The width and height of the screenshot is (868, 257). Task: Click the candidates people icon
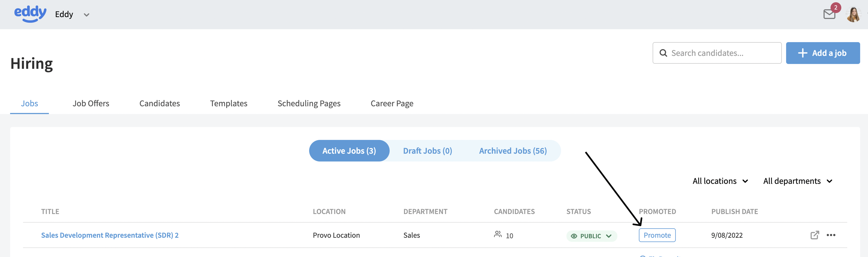(x=498, y=234)
